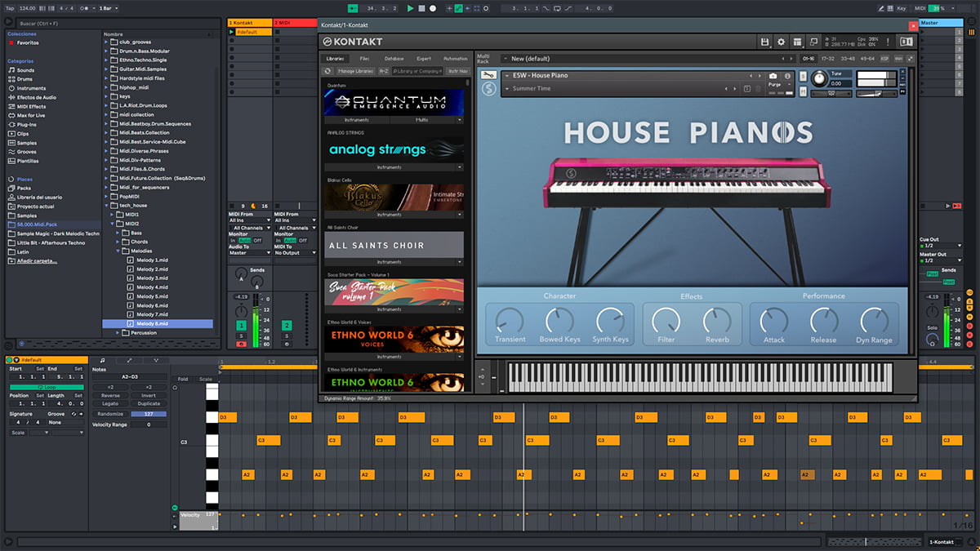Switch to Kontakt Database tab
The height and width of the screenshot is (551, 980).
pos(394,59)
